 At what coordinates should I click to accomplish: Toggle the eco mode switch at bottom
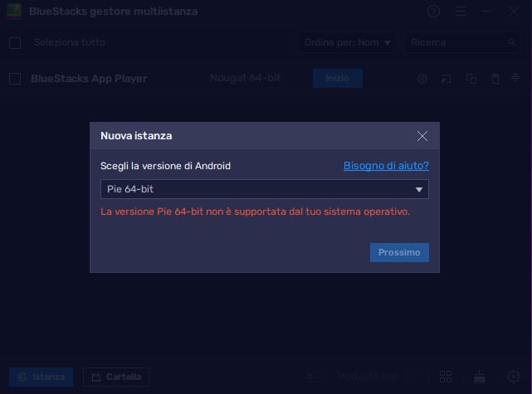pyautogui.click(x=312, y=377)
